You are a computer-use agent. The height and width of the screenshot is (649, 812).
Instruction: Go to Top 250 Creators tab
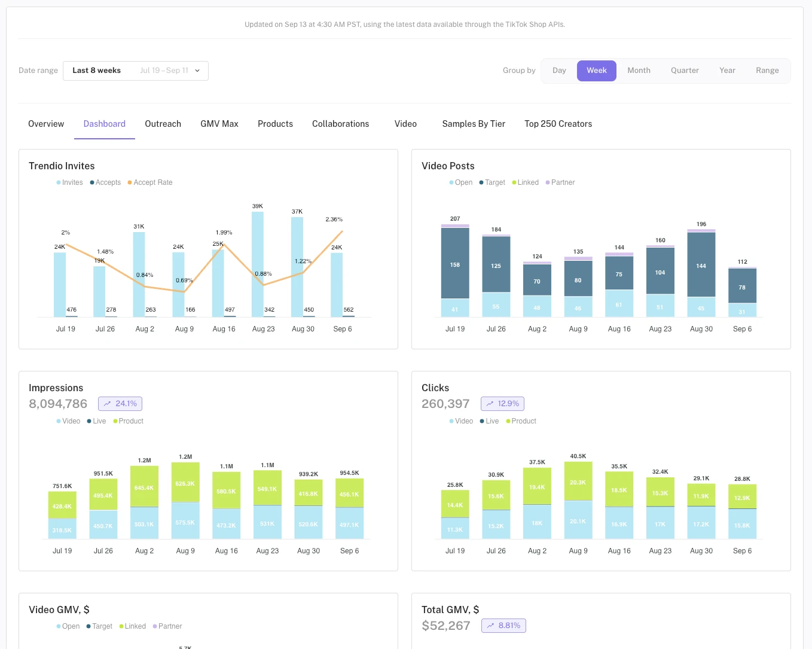(558, 124)
